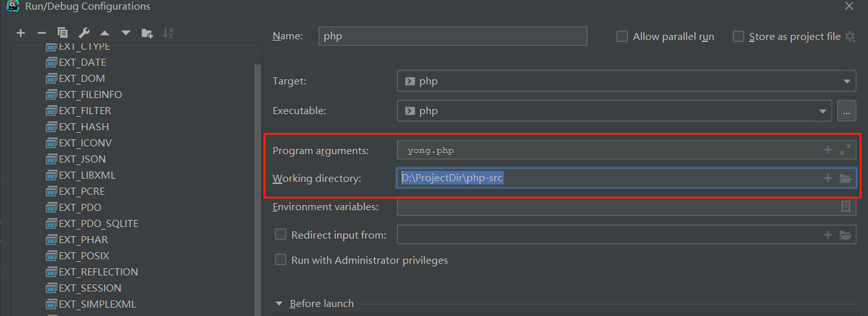
Task: Check Store as project file
Action: (x=739, y=37)
